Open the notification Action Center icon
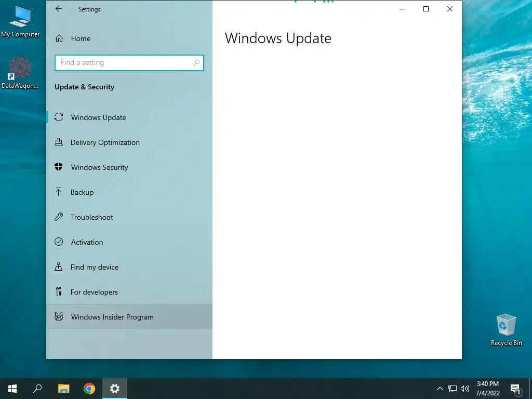 516,389
